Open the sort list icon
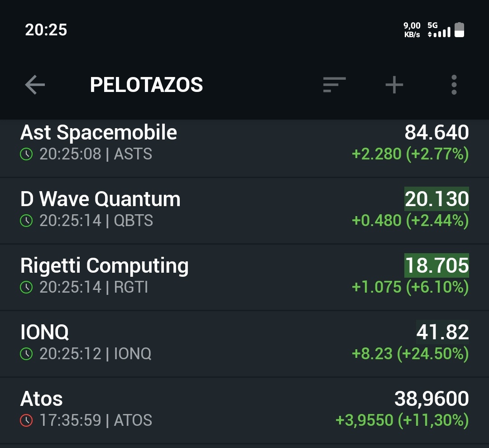The image size is (489, 448). (x=334, y=85)
